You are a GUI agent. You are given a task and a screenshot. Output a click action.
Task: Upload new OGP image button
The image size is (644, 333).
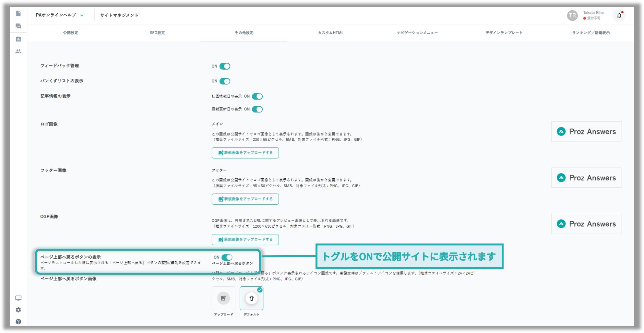245,240
